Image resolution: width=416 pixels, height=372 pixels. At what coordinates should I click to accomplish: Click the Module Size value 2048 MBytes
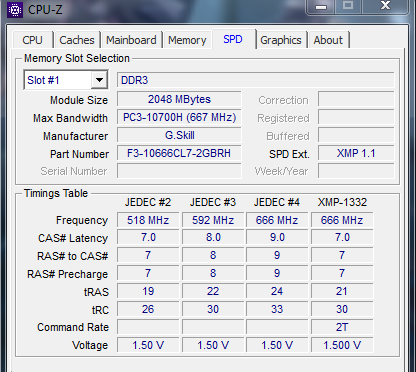[x=179, y=99]
